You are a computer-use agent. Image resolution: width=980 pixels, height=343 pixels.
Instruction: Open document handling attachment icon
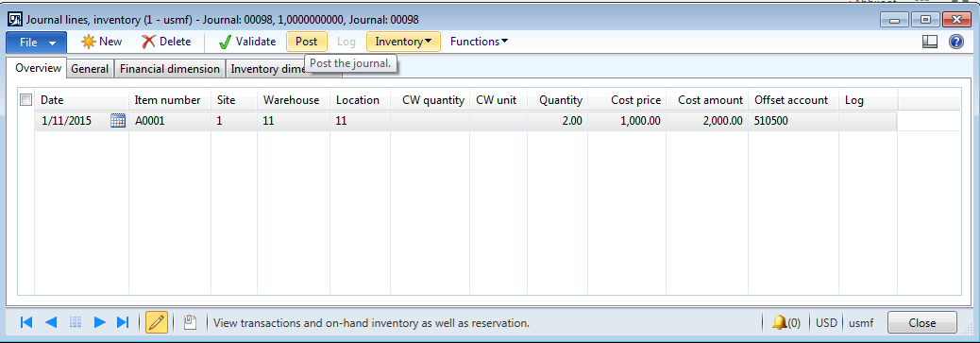pos(191,322)
